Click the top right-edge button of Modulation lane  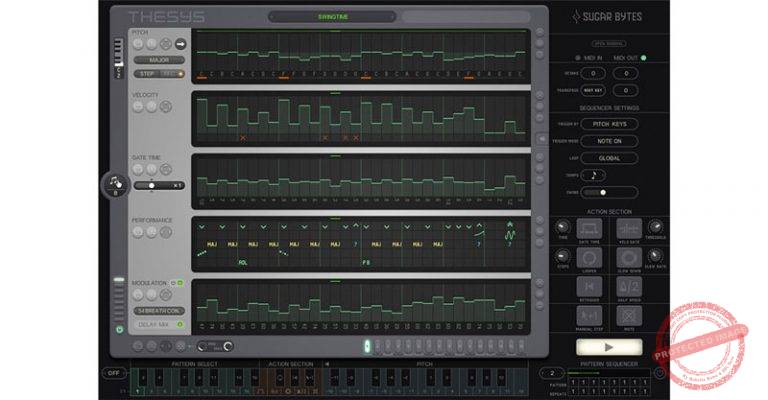540,283
